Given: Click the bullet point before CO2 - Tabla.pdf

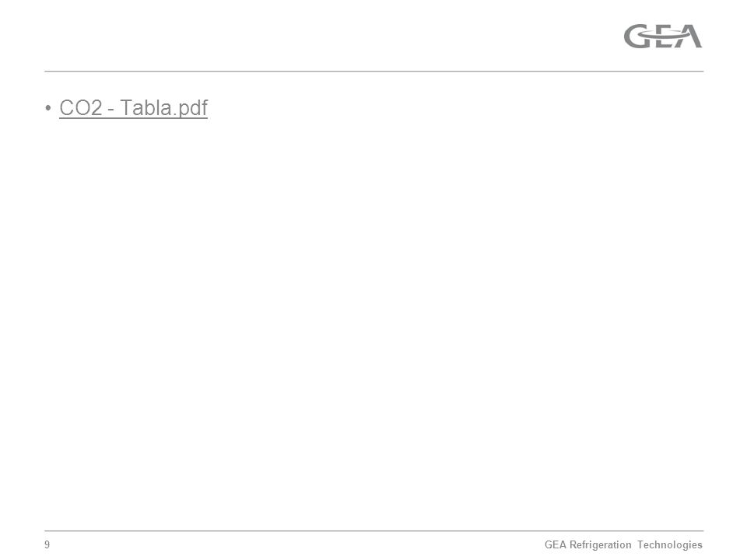Looking at the screenshot, I should click(48, 108).
